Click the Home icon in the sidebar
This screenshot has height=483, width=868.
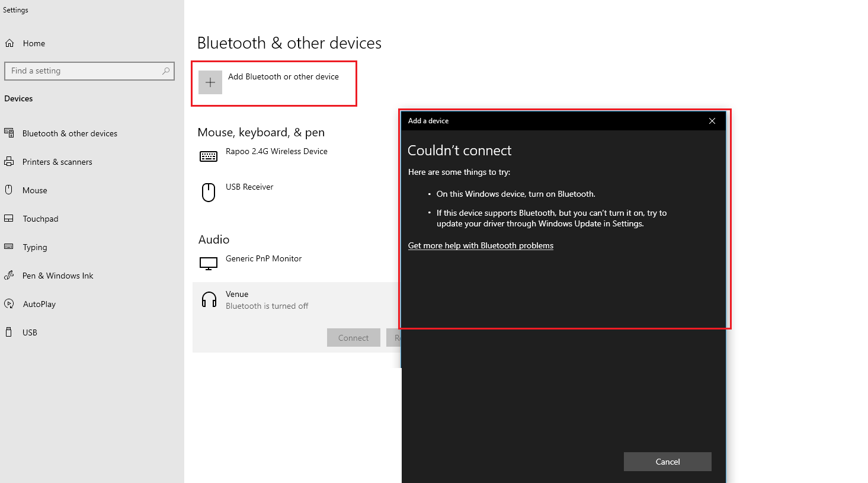click(x=9, y=43)
